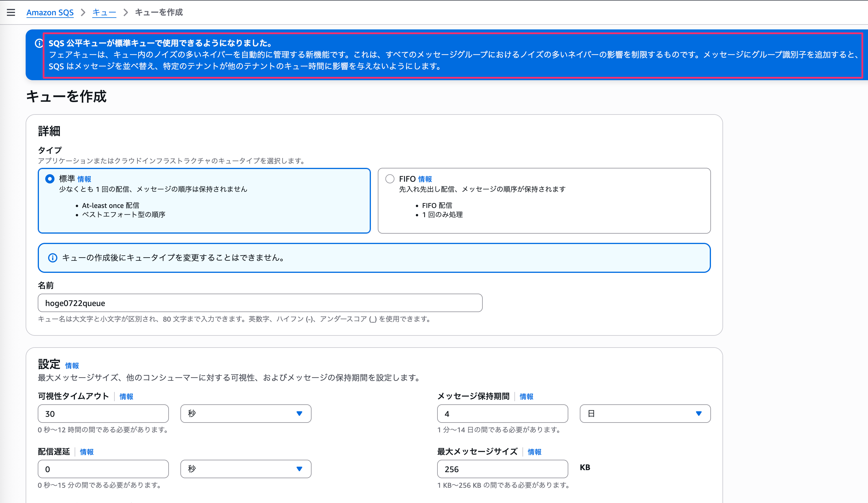
Task: Focus the 名前 input with hoge0722queue
Action: pos(260,303)
